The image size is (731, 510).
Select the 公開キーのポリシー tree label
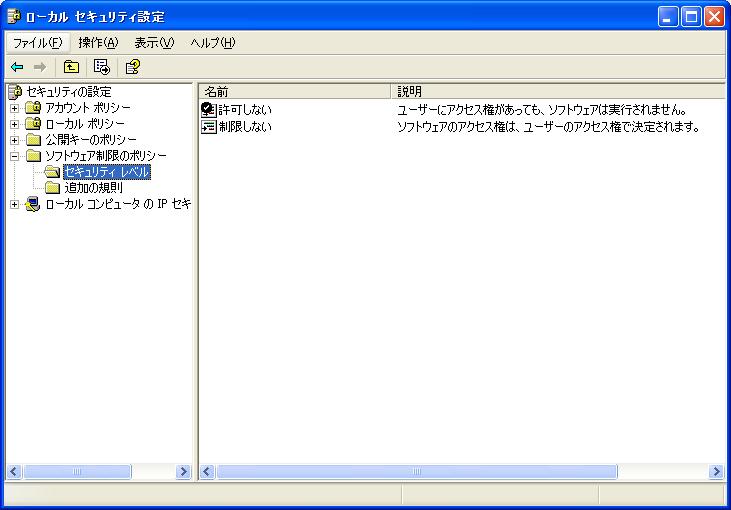[91, 140]
